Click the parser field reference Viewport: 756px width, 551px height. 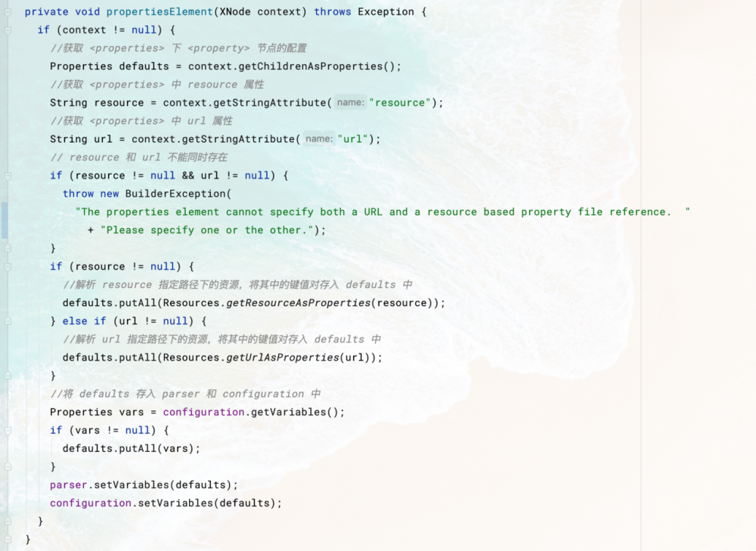point(68,484)
